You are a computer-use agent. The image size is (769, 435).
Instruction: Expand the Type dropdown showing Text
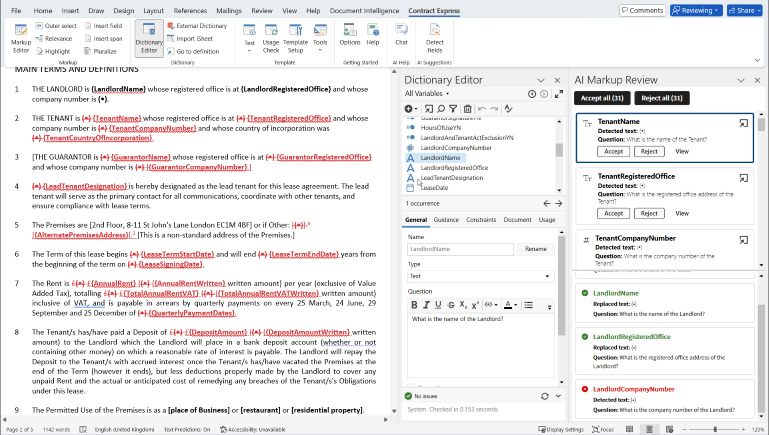(480, 277)
